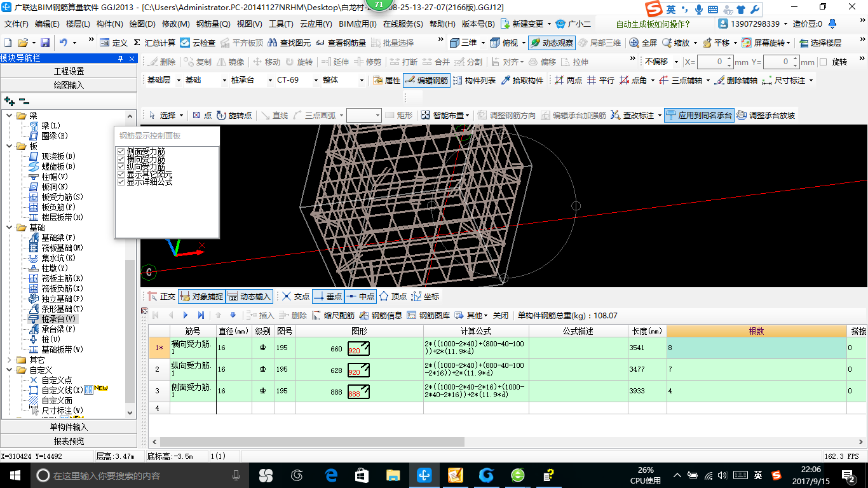Open 属性 properties panel
The image size is (868, 488).
click(x=386, y=81)
